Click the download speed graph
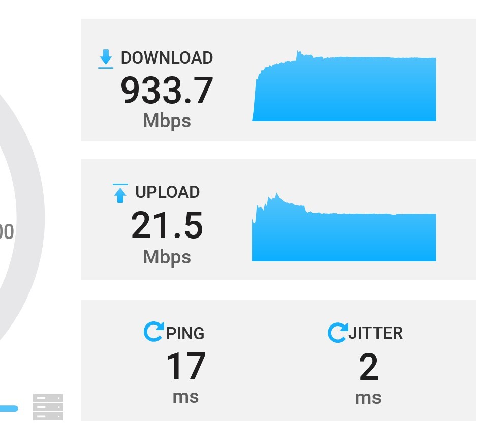 click(344, 86)
